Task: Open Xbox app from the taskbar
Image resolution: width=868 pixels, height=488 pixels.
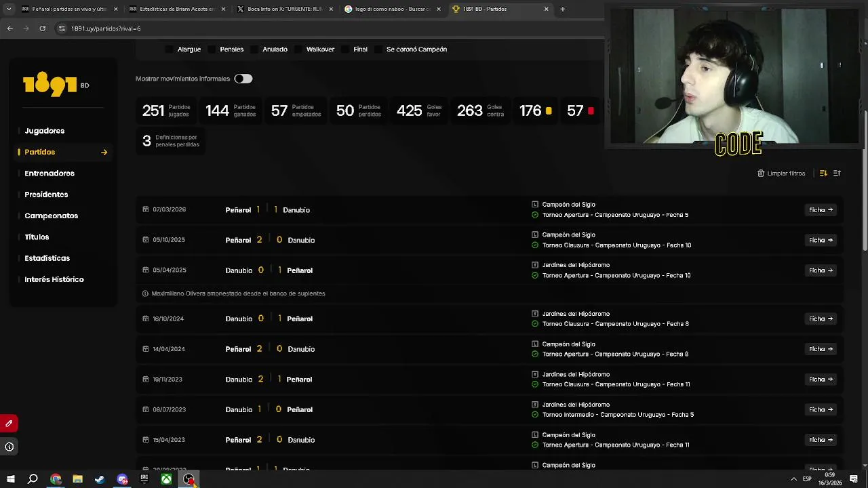Action: point(166,479)
